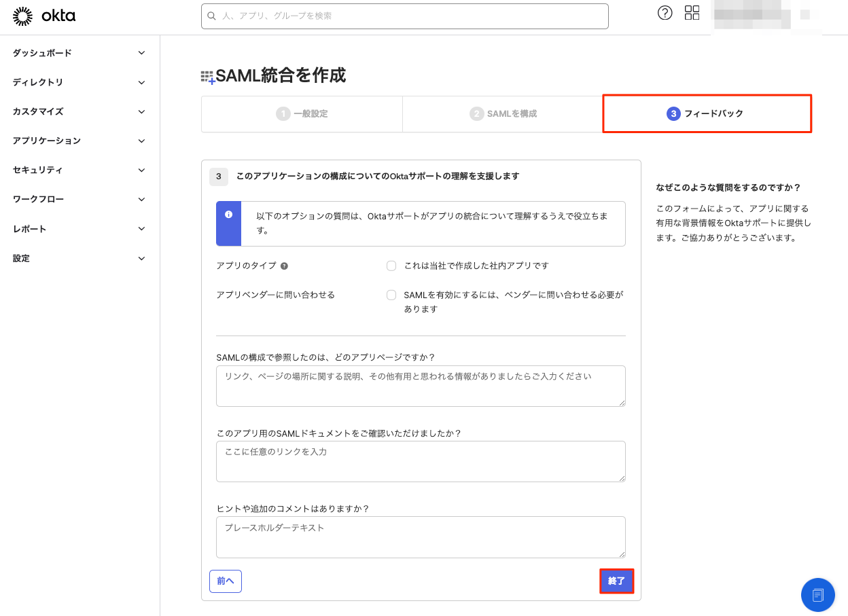Screen dimensions: 848x616
Task: Check the ベンダーに問い合わせる必要があります checkbox
Action: point(391,295)
